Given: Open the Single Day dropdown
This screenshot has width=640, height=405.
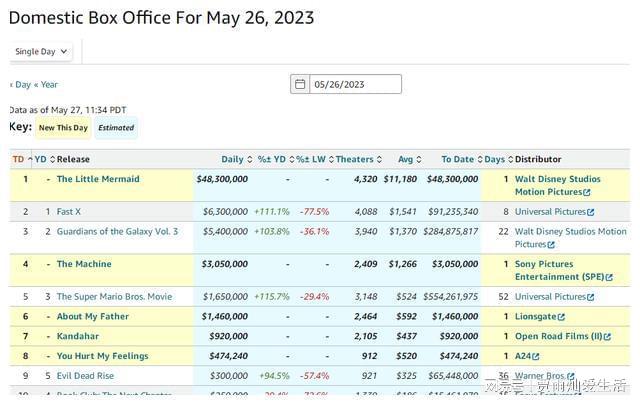Looking at the screenshot, I should tap(41, 51).
